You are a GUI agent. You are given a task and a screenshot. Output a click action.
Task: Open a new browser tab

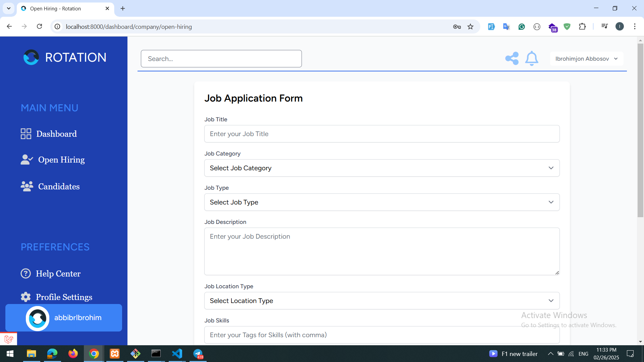123,8
